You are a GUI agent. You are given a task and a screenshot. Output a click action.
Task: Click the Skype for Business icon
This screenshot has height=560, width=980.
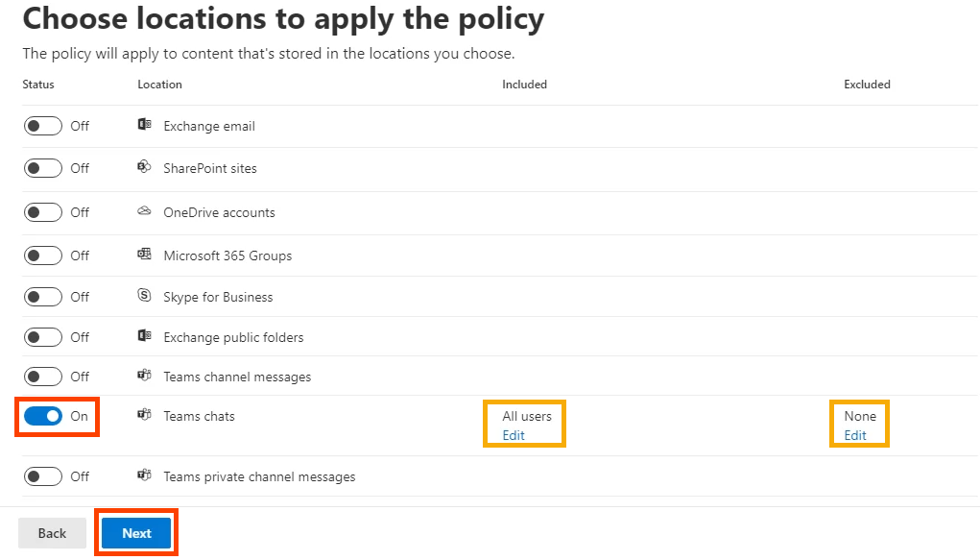click(x=144, y=295)
